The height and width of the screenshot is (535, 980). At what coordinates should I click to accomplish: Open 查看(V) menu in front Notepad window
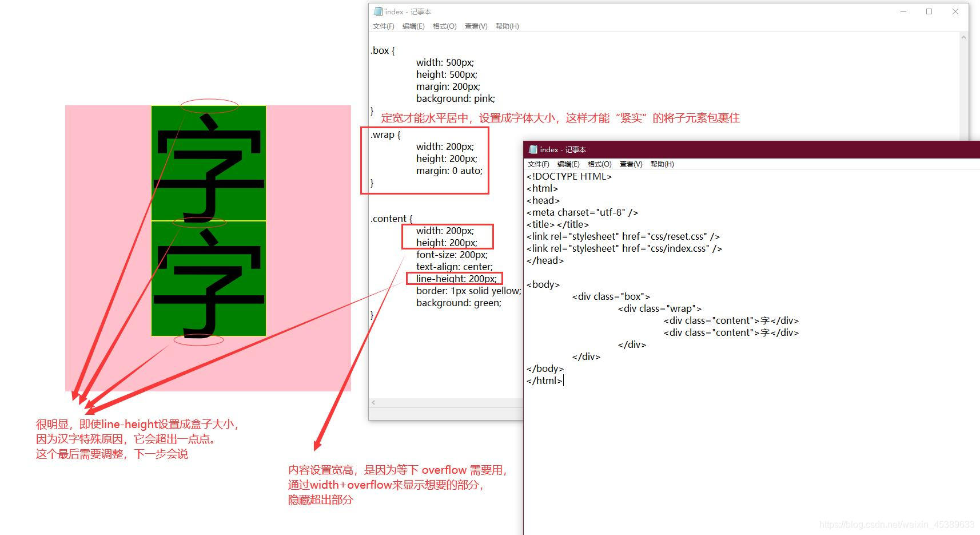631,164
